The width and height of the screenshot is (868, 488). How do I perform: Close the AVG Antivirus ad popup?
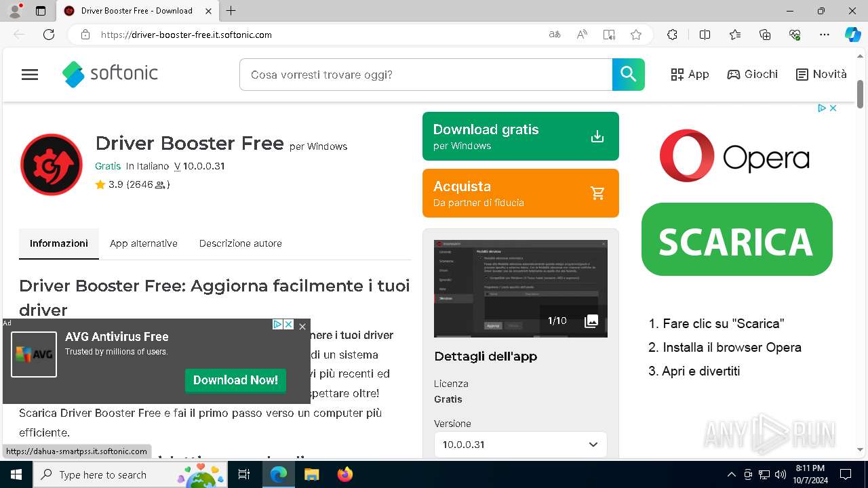(x=302, y=326)
